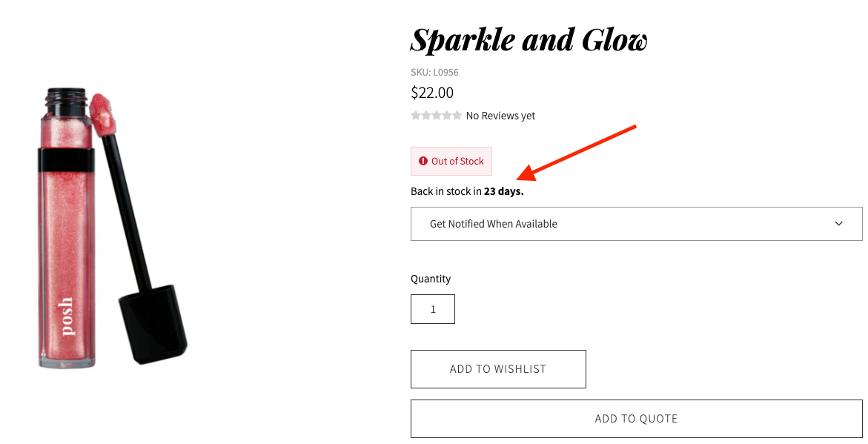
Task: Open the Get Notified When Available dropdown
Action: [x=637, y=224]
